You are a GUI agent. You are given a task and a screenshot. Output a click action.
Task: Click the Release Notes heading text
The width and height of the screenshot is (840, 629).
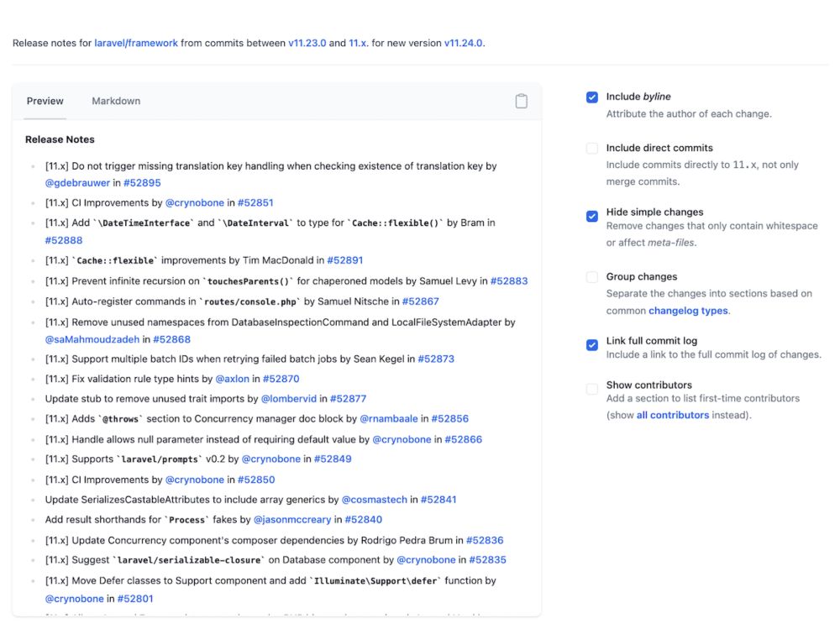click(x=60, y=139)
